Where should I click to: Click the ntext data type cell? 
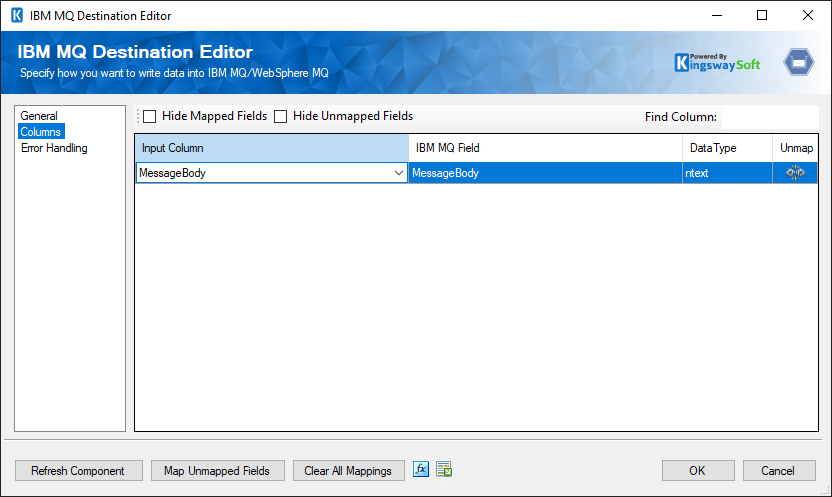pyautogui.click(x=727, y=173)
